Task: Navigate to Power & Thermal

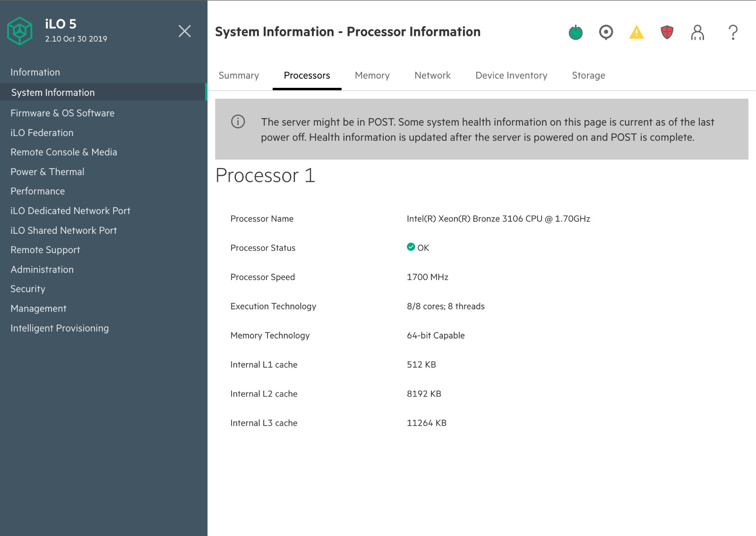Action: click(47, 172)
